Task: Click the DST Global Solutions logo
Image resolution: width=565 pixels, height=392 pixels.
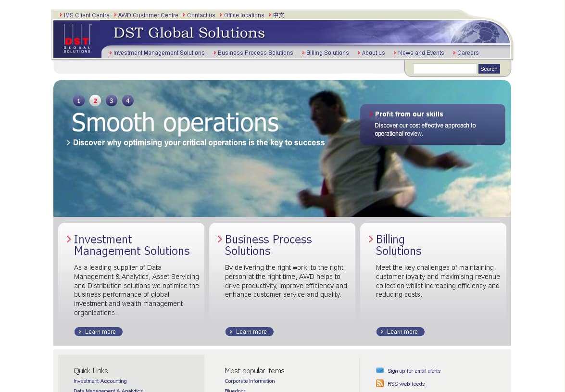Action: click(x=77, y=39)
